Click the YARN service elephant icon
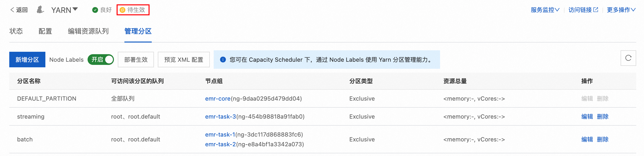644x156 pixels. pos(40,10)
